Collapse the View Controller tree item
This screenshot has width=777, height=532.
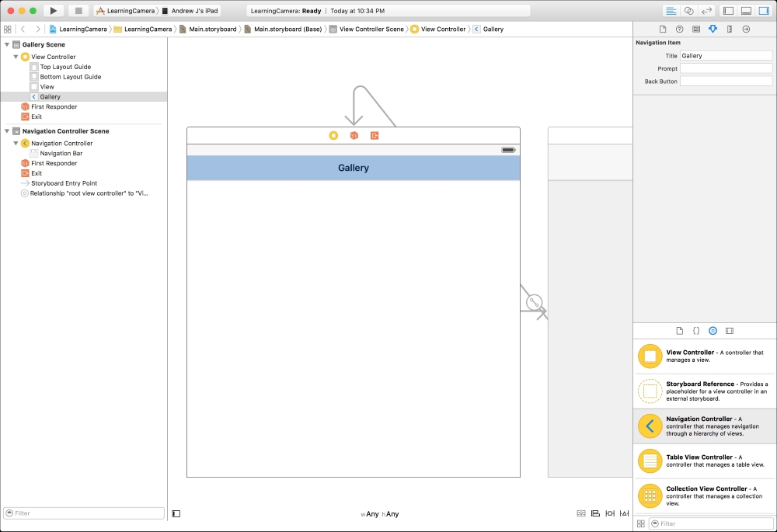(17, 56)
